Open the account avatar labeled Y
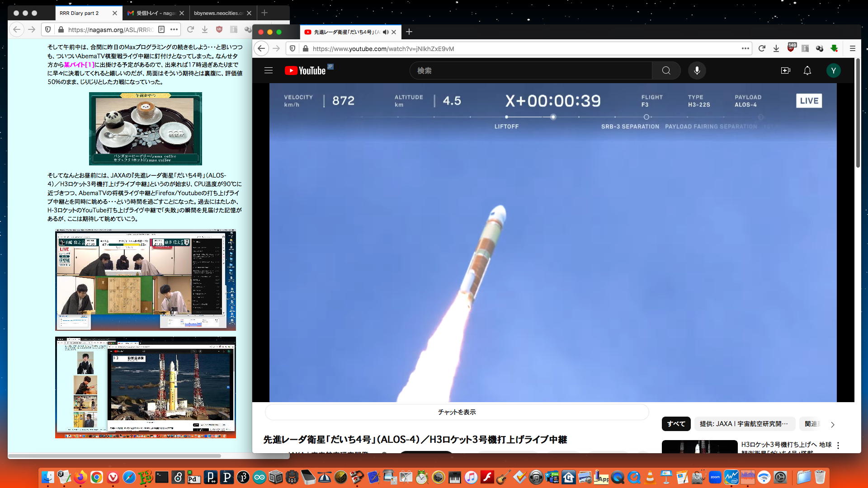The height and width of the screenshot is (488, 868). (833, 70)
